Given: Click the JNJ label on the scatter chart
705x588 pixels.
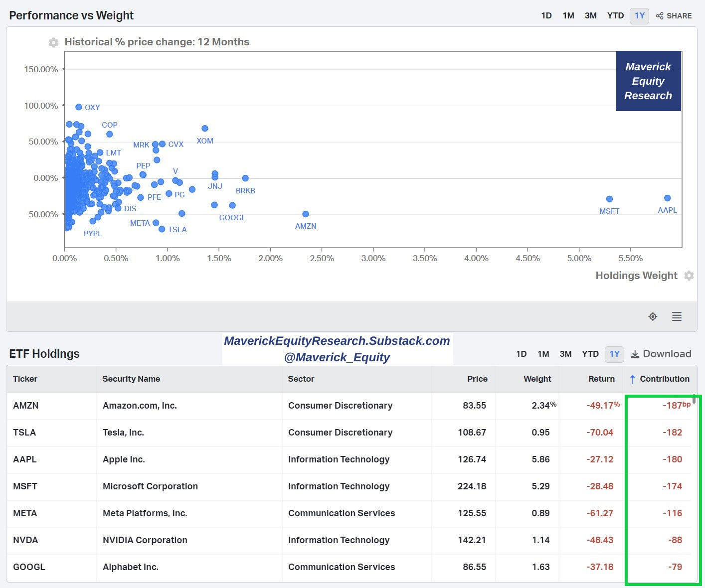Looking at the screenshot, I should click(x=215, y=186).
